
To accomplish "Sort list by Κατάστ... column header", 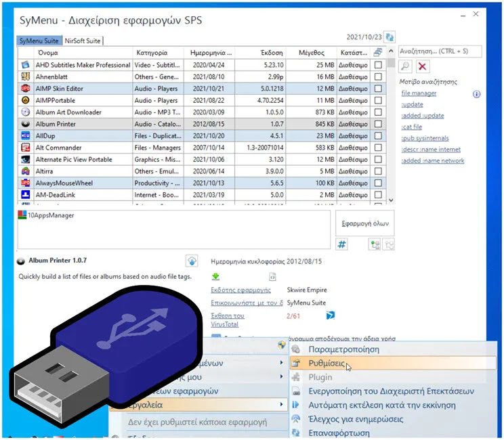I will pos(354,53).
